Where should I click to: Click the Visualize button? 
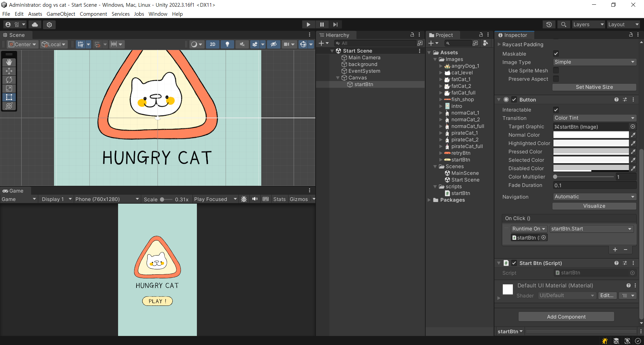594,206
